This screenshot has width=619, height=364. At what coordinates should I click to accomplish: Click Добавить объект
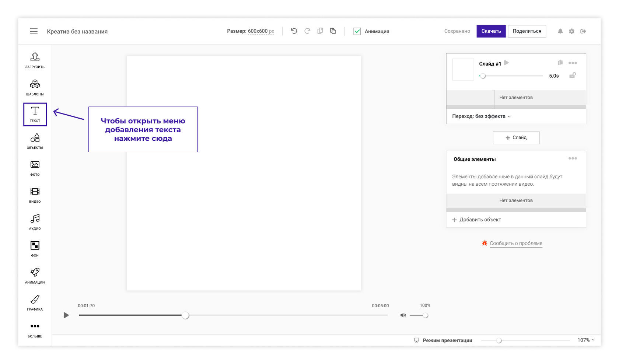point(477,220)
